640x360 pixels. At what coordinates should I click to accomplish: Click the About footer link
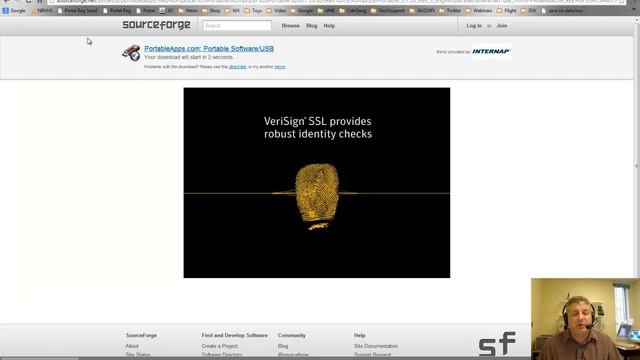132,346
